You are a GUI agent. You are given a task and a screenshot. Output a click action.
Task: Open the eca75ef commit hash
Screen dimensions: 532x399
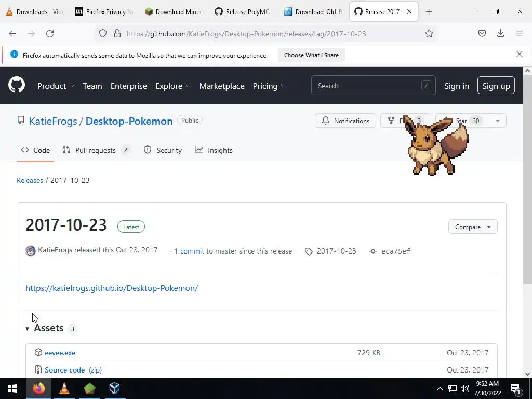(395, 251)
